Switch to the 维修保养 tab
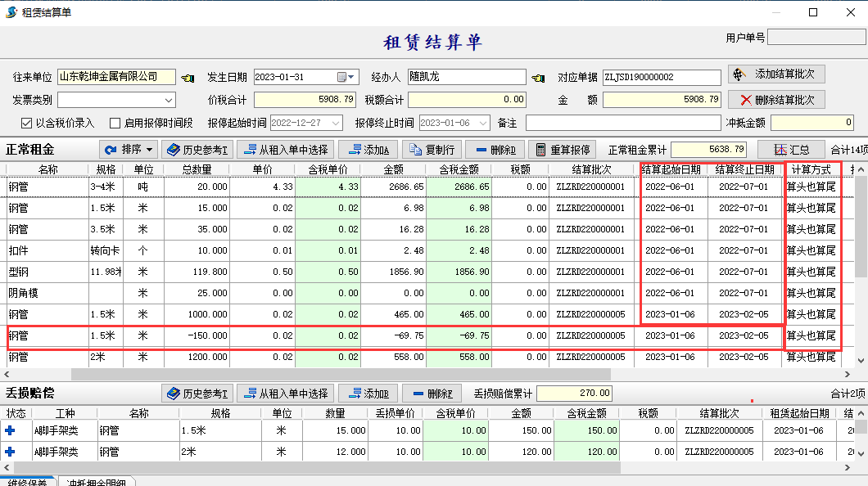Image resolution: width=868 pixels, height=486 pixels. click(26, 482)
